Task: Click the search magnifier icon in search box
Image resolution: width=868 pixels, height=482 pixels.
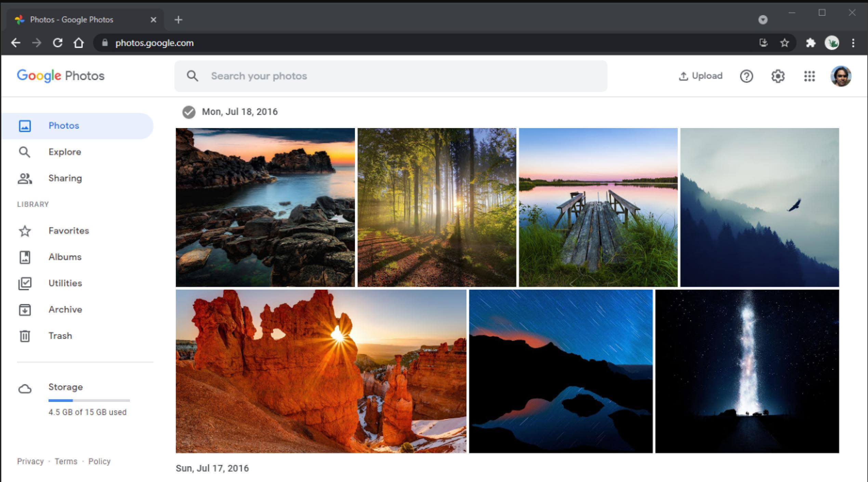Action: click(x=192, y=76)
